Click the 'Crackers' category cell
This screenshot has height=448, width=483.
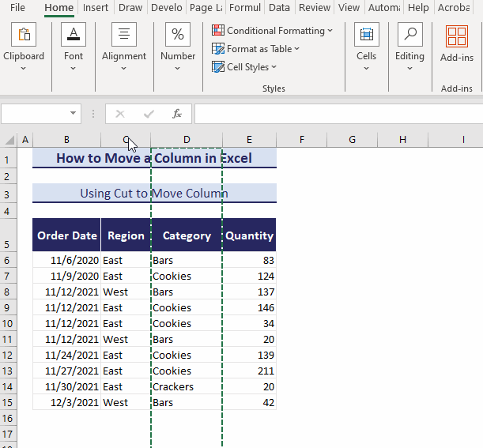pyautogui.click(x=187, y=386)
